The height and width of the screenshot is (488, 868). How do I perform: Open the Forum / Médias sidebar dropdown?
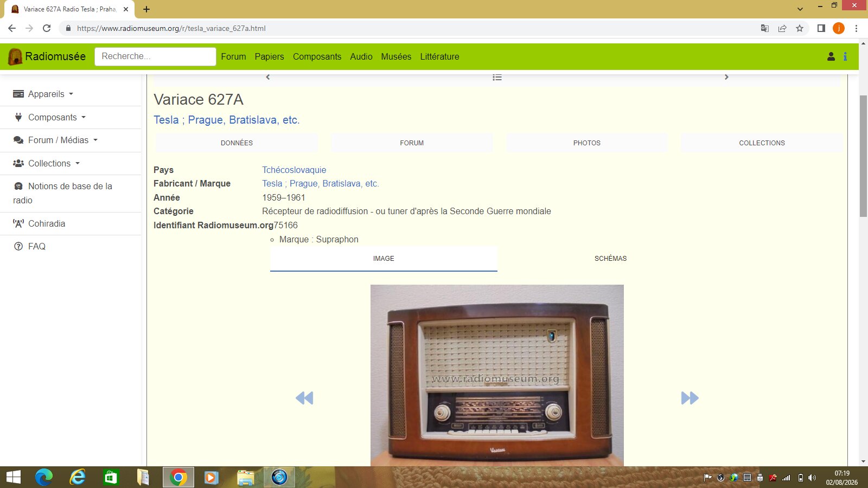pyautogui.click(x=55, y=140)
